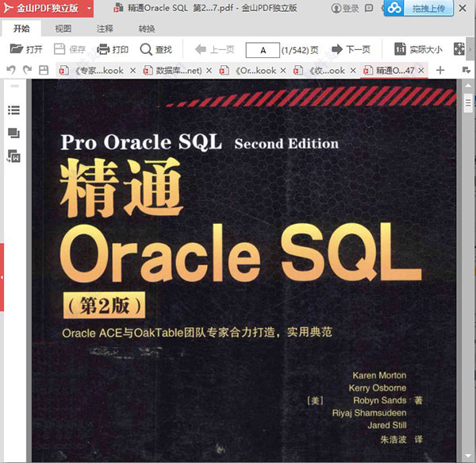The image size is (476, 463).
Task: Set view to 实际大小 actual size
Action: pyautogui.click(x=418, y=49)
